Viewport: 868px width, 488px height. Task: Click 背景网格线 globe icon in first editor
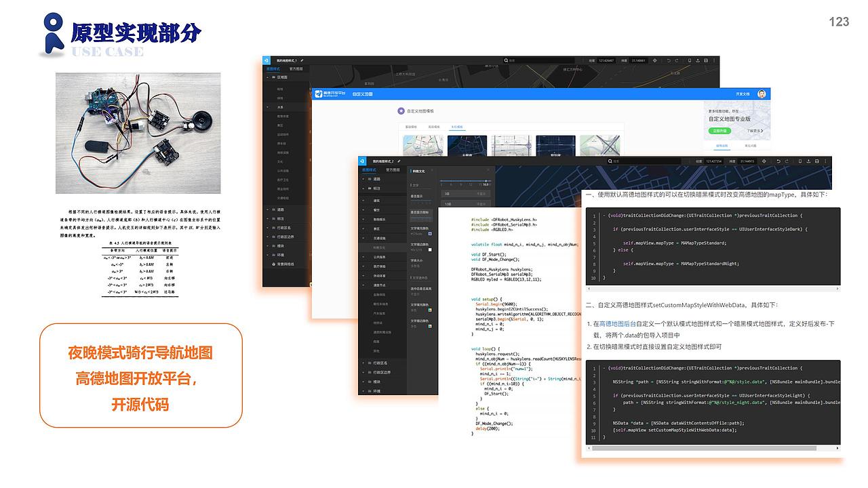pos(274,264)
